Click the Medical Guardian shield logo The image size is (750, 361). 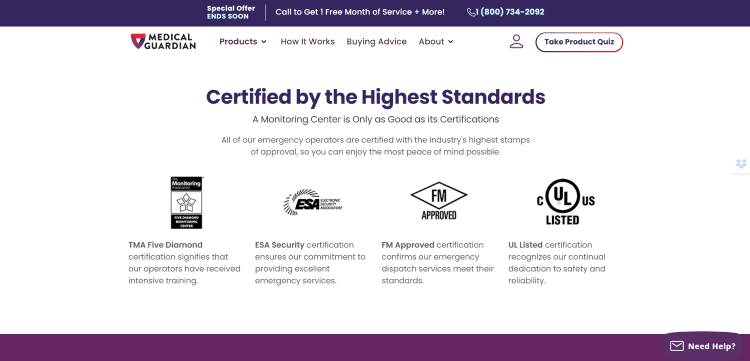click(x=137, y=41)
